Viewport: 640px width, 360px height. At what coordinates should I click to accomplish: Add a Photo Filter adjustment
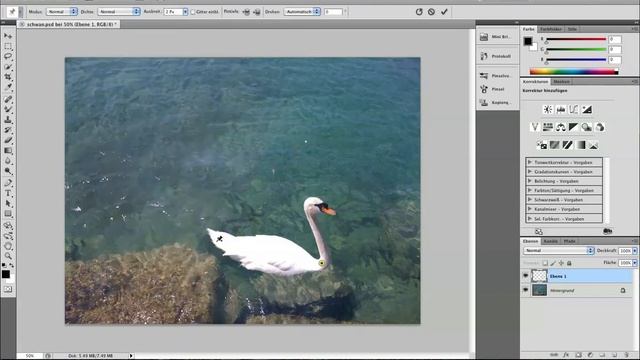tap(587, 127)
